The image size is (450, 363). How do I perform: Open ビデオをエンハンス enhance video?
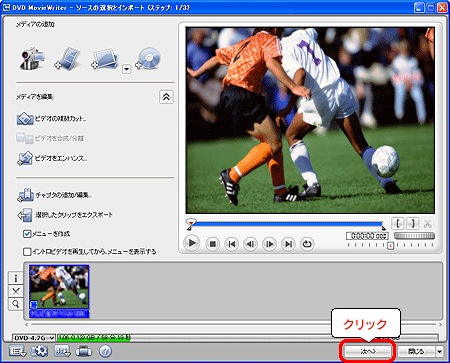pos(52,158)
